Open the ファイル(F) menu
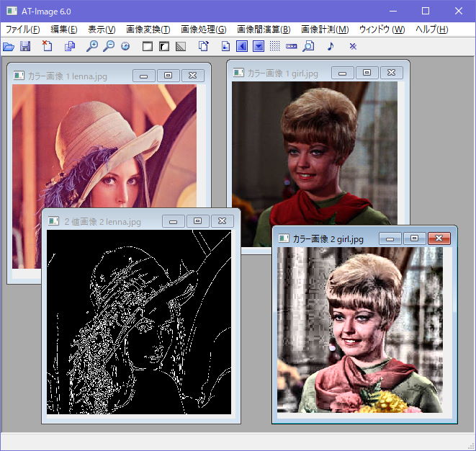This screenshot has height=451, width=476. (23, 30)
